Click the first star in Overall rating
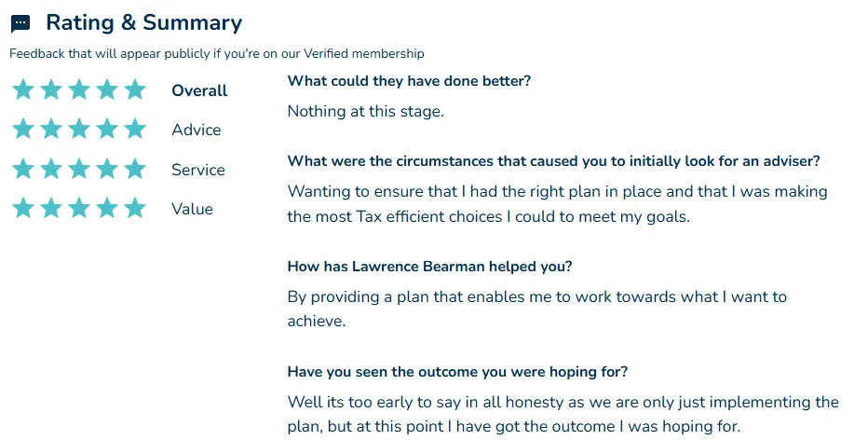 [x=23, y=89]
